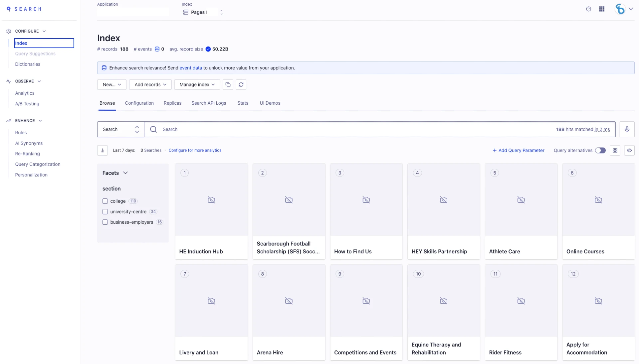
Task: Switch to grid view layout icon
Action: pos(615,151)
